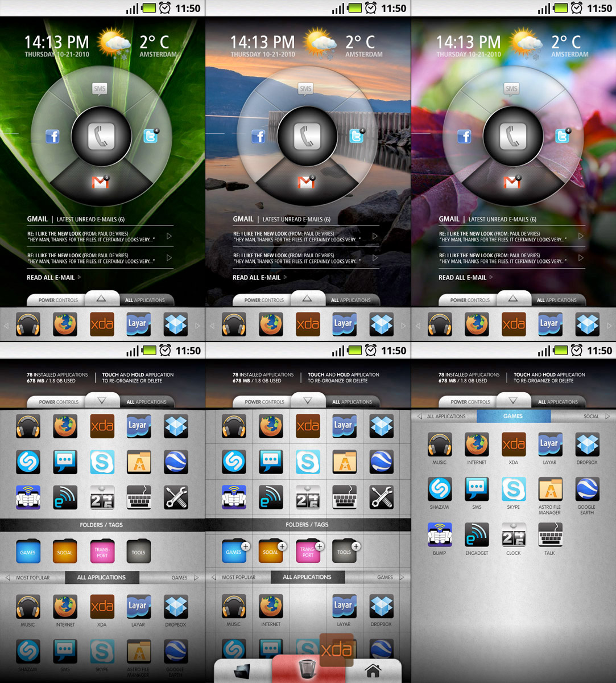Screen dimensions: 616x683
Task: Tap Gmail icon on green leaf wallpaper dial
Action: [x=100, y=182]
